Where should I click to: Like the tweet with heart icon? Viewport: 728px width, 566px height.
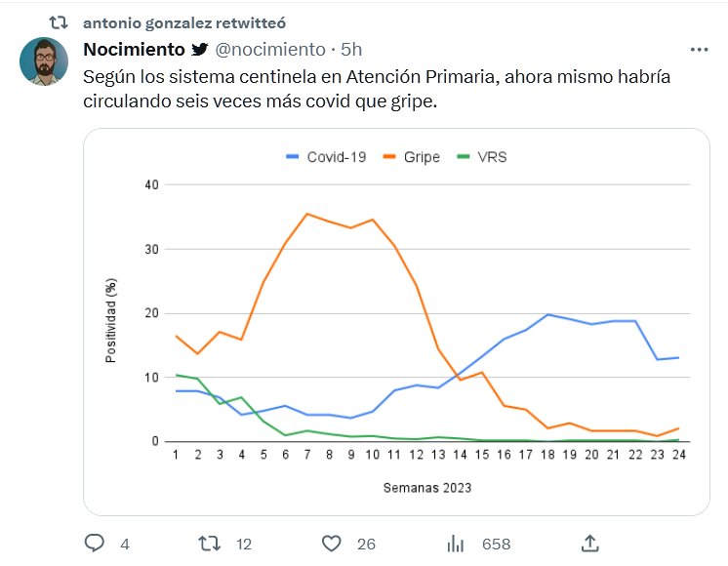coord(333,543)
